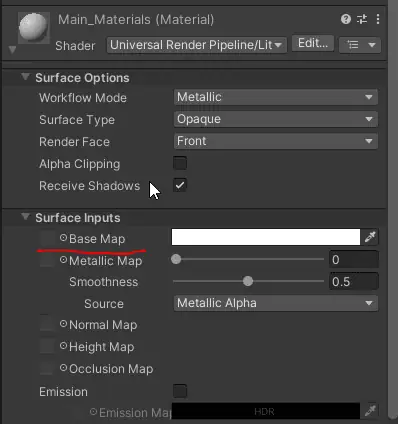398x424 pixels.
Task: Open the Base Map texture picker circle
Action: [x=63, y=238]
